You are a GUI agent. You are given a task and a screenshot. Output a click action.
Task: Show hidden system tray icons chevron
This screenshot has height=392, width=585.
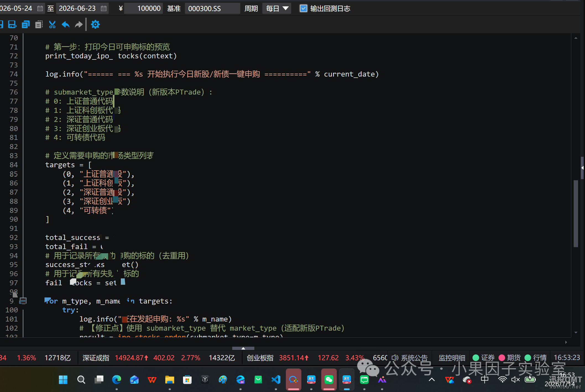432,380
